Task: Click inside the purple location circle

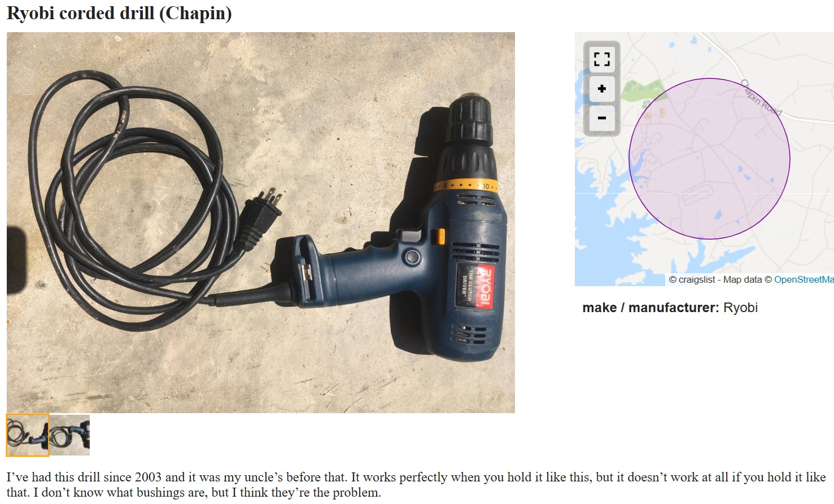Action: point(709,159)
